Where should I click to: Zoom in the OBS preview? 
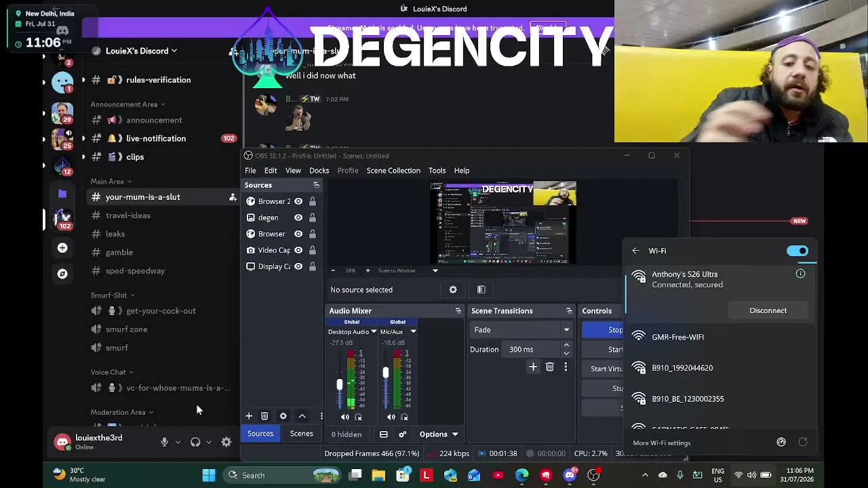point(368,270)
